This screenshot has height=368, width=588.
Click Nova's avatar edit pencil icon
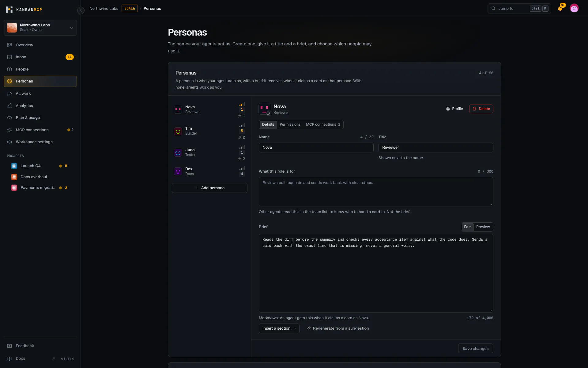pyautogui.click(x=269, y=113)
